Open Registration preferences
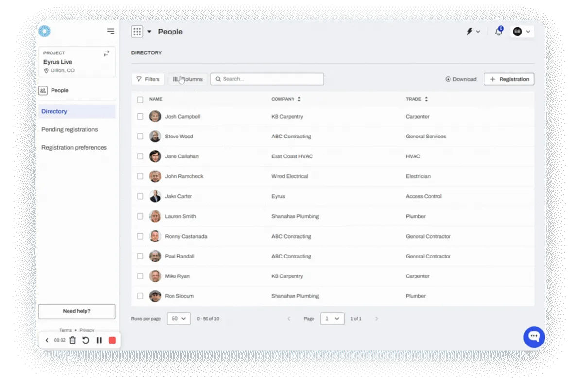 [x=74, y=147]
